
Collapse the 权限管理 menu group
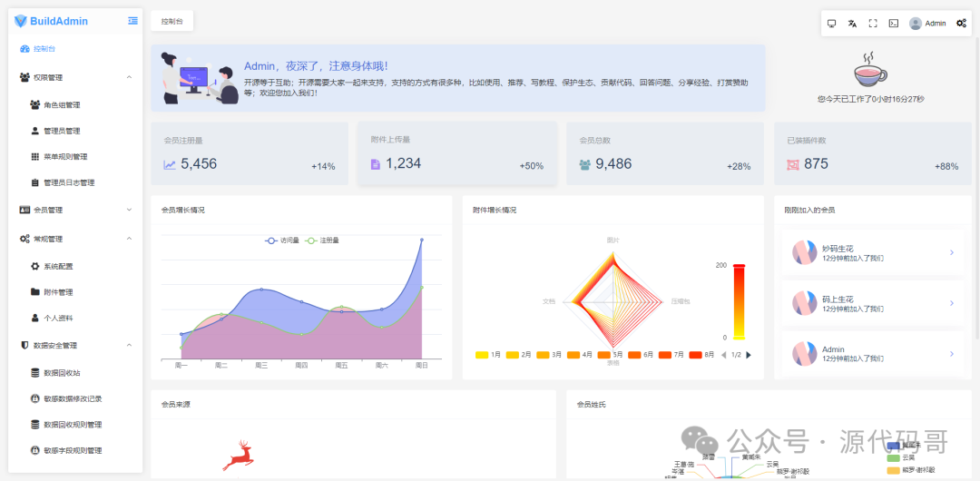coord(129,77)
